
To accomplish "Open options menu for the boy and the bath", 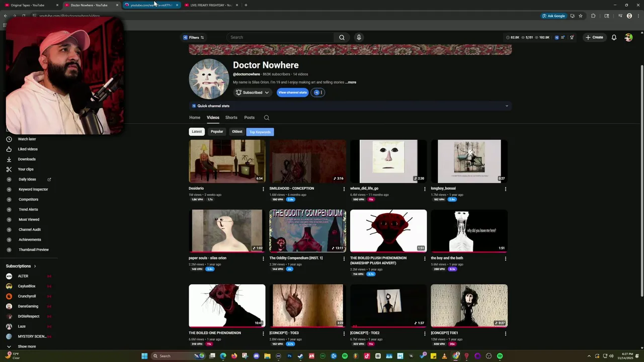I will pyautogui.click(x=505, y=258).
